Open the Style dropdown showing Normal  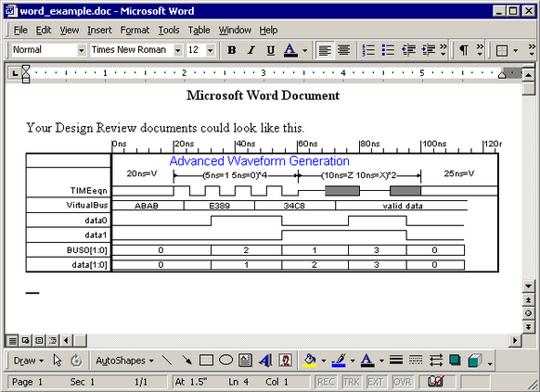(82, 50)
